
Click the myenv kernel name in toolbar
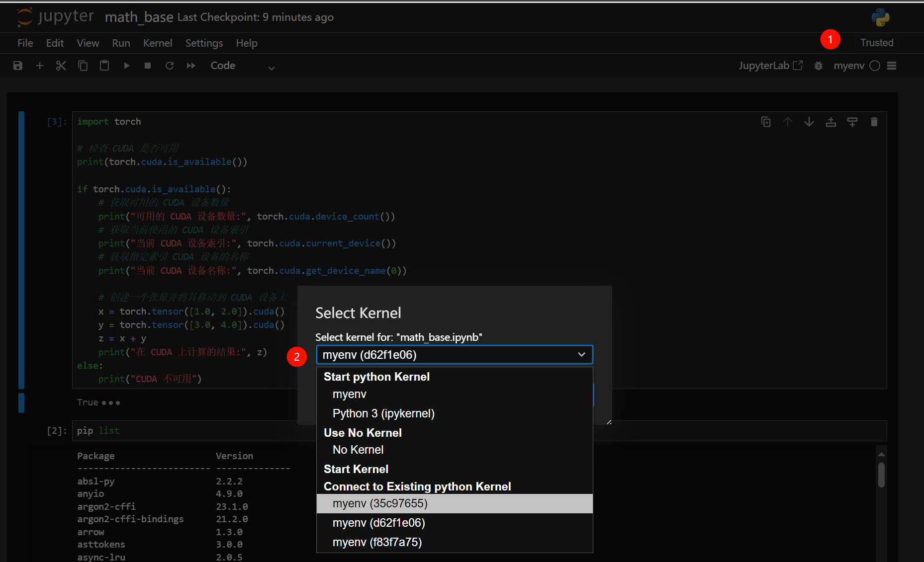click(x=849, y=66)
